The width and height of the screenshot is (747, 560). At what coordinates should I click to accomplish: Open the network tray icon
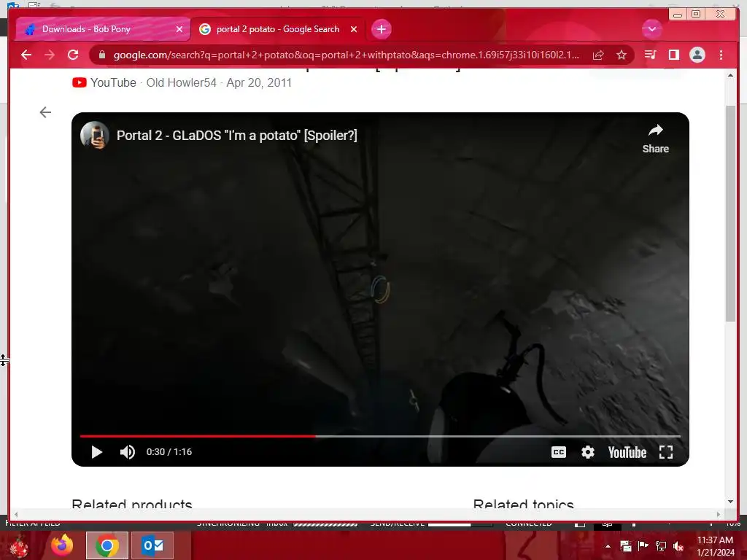[660, 546]
